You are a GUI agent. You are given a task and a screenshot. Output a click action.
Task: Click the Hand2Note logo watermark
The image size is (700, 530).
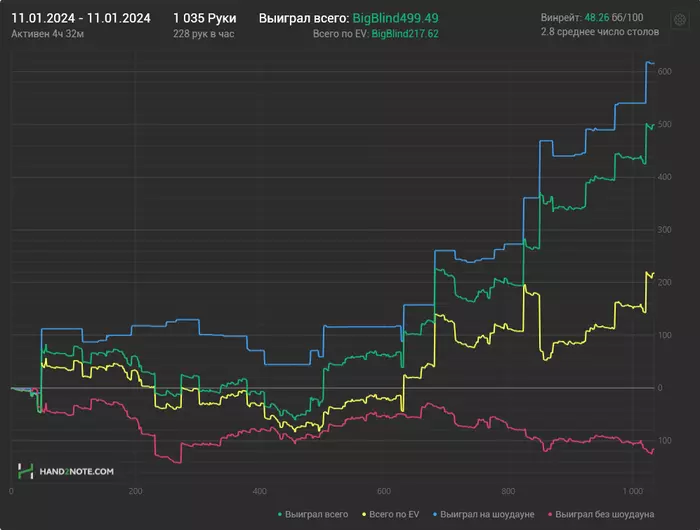[x=66, y=470]
